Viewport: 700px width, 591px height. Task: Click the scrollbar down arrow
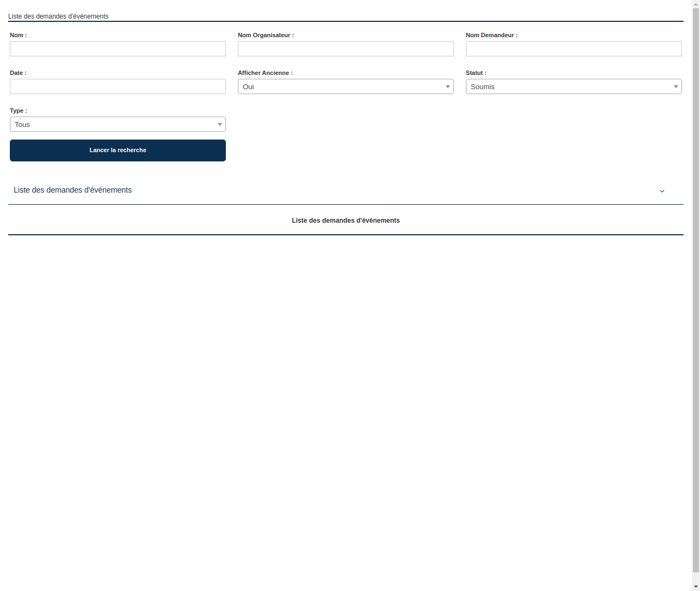click(695, 587)
